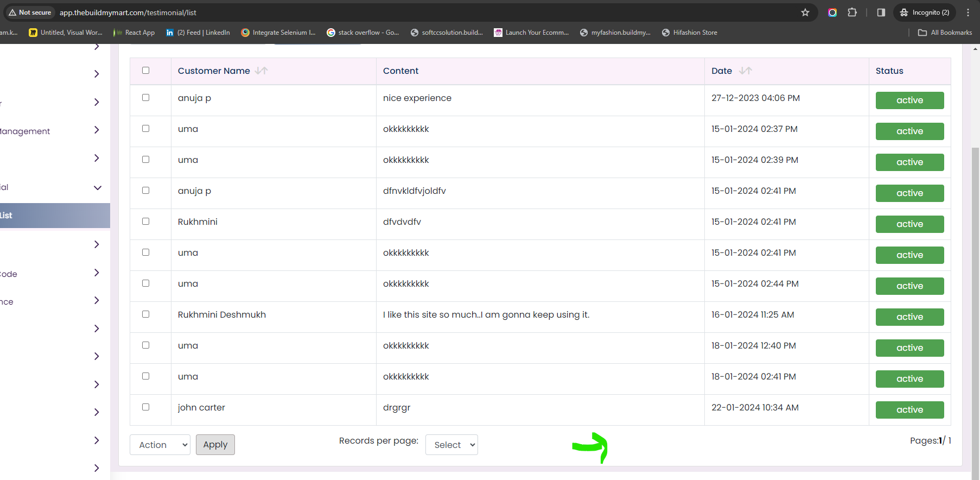Click the scrollbar up arrow
Image resolution: width=980 pixels, height=480 pixels.
[975, 49]
